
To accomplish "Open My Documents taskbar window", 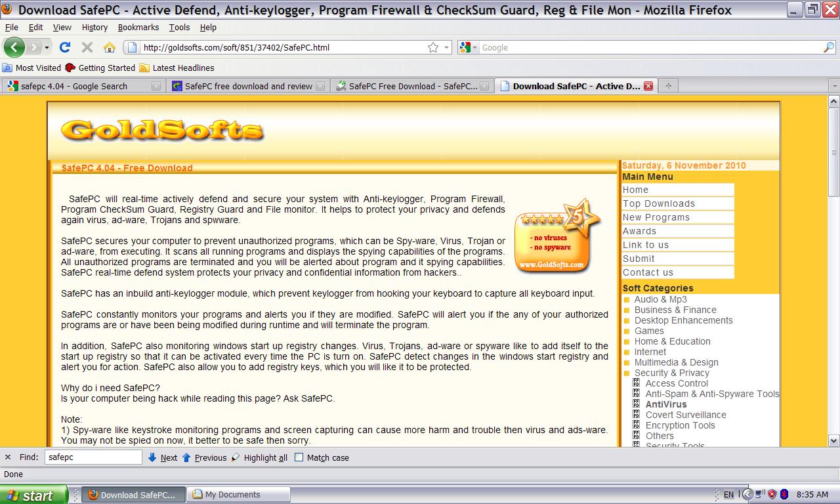I will click(239, 495).
